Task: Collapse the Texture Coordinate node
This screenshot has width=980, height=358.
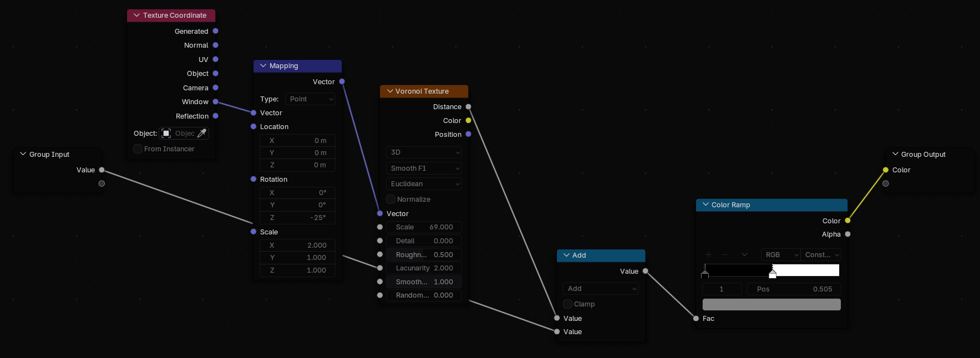Action: 136,15
